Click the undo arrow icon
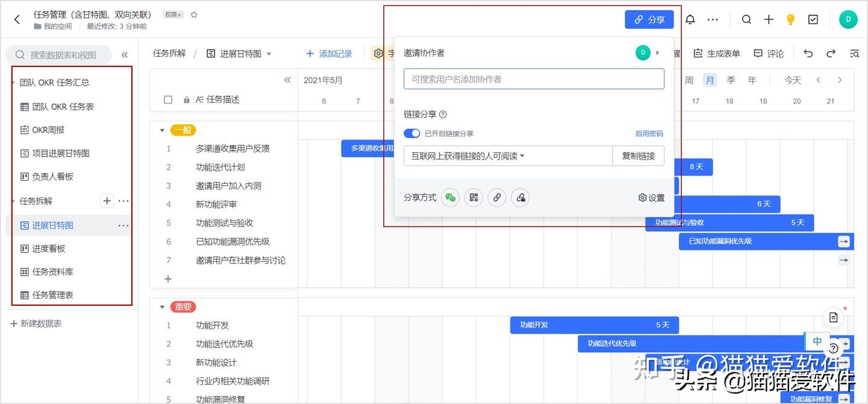 click(808, 54)
